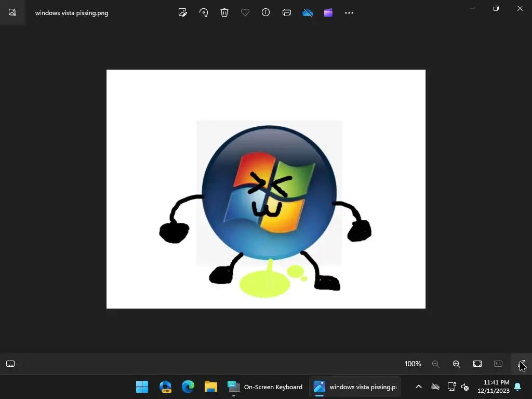Image resolution: width=532 pixels, height=399 pixels.
Task: Delete the picture with the trash icon
Action: 224,12
